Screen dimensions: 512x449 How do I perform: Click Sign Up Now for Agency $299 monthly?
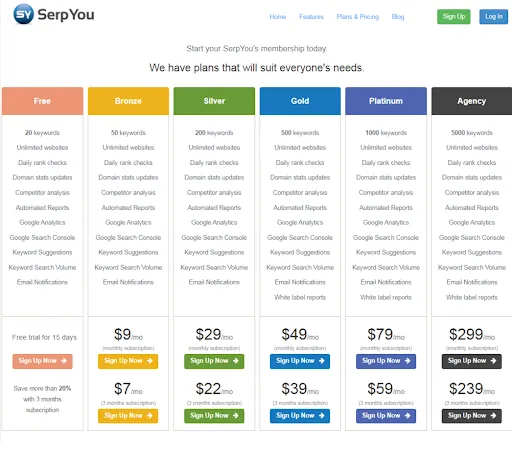(472, 361)
